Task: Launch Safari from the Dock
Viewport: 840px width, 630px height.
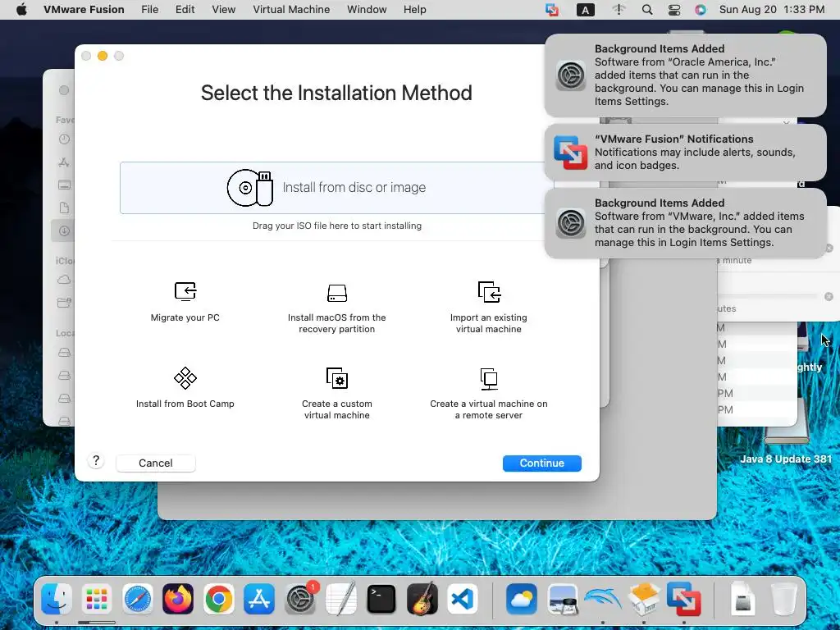Action: coord(138,598)
